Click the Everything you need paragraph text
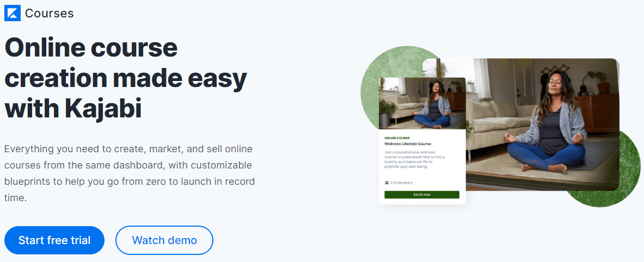The image size is (644, 262). 130,173
